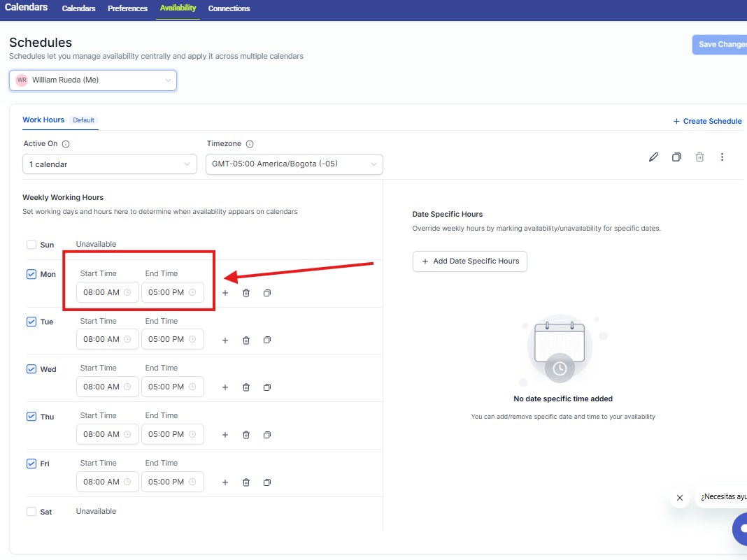Delete the Friday time slot
747x560 pixels.
coord(246,482)
